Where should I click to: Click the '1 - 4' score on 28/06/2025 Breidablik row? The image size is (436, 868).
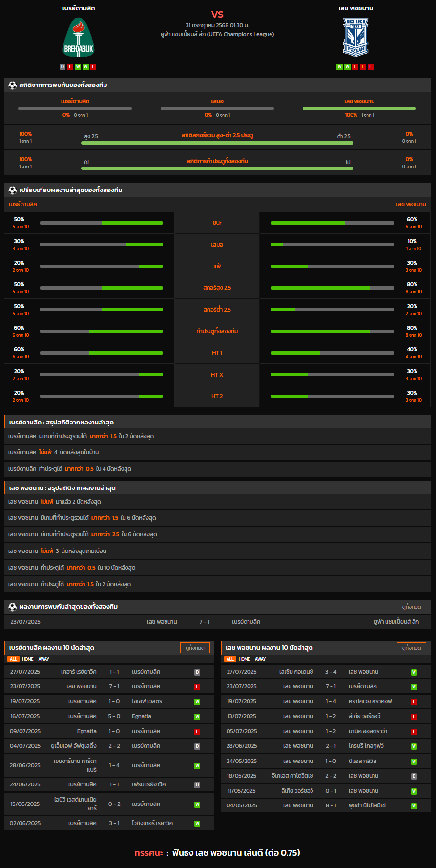click(x=114, y=765)
